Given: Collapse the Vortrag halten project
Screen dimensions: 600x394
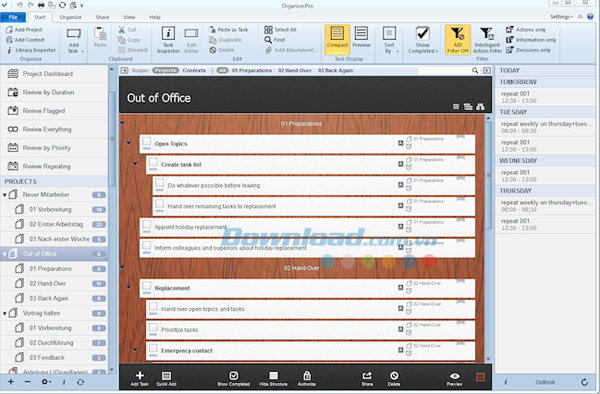Looking at the screenshot, I should coord(5,313).
